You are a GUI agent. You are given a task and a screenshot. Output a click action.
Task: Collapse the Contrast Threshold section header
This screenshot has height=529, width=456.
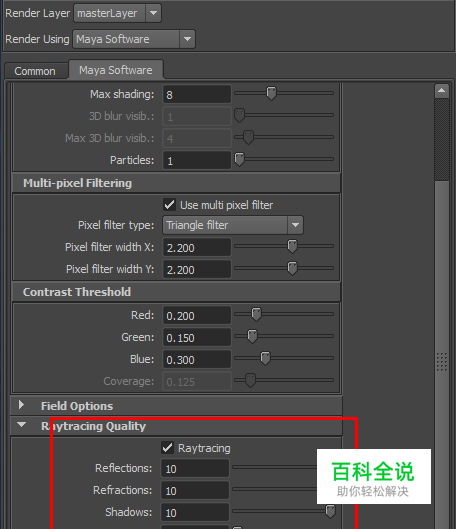(x=176, y=292)
